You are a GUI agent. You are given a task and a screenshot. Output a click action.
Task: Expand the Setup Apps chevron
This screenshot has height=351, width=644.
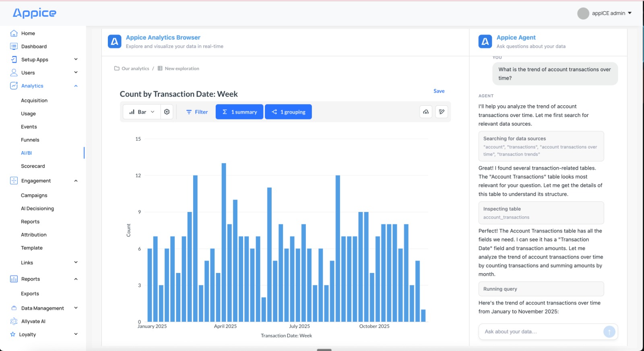tap(76, 59)
